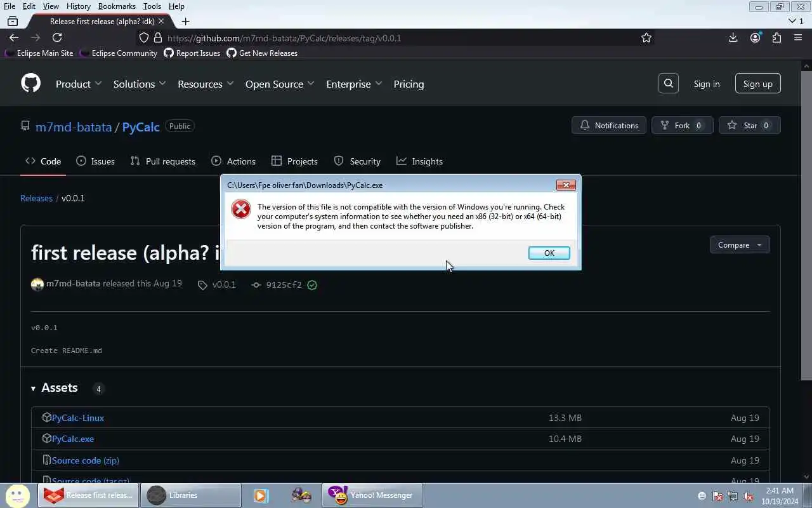The width and height of the screenshot is (812, 508).
Task: Fork the PyCalc repository
Action: point(683,125)
